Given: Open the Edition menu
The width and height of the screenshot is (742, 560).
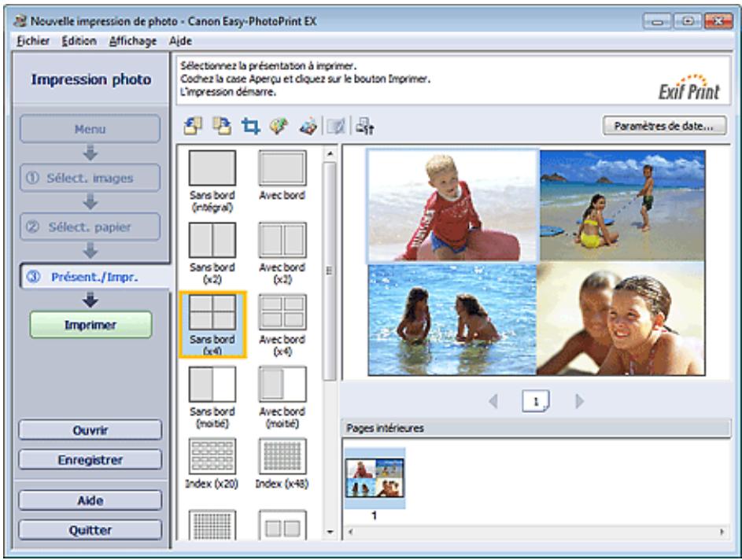Looking at the screenshot, I should tap(79, 41).
